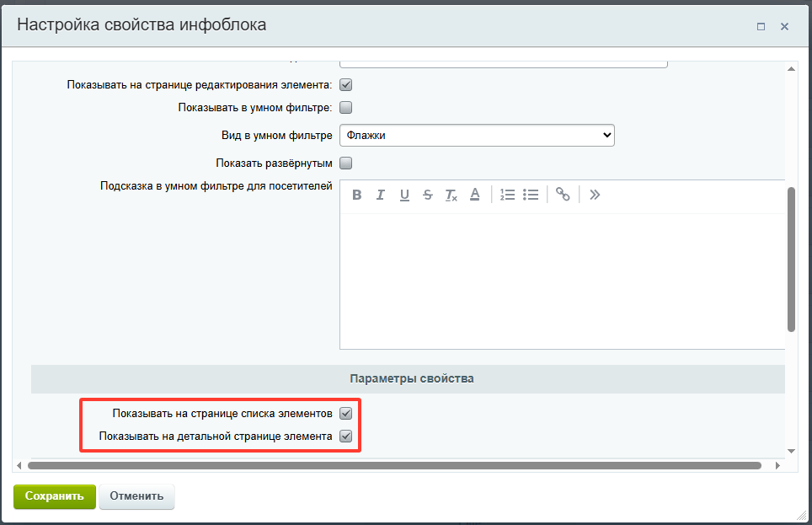This screenshot has height=525, width=812.
Task: Click the 'Подсказка в умном фильтре для посетителей' label
Action: tap(216, 185)
